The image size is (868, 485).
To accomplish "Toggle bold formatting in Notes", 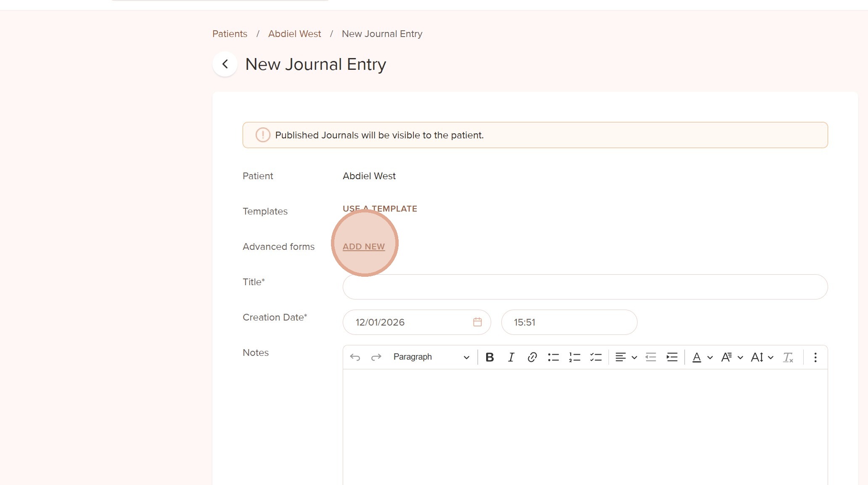I will point(490,357).
